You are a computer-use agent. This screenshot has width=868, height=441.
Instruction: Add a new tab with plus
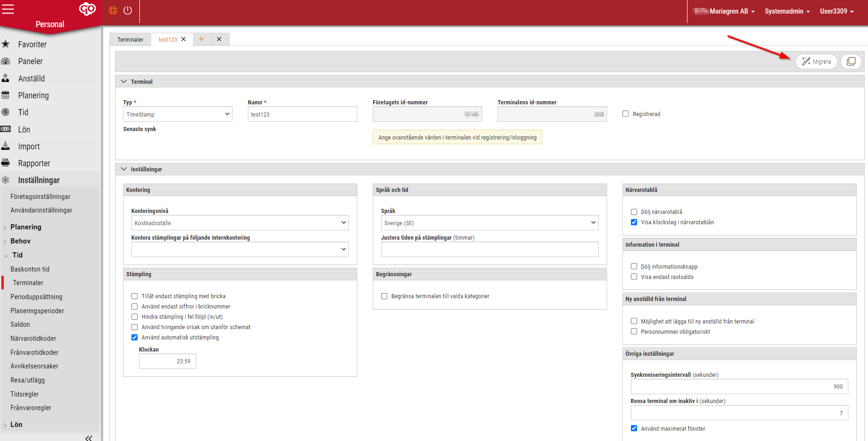(201, 39)
